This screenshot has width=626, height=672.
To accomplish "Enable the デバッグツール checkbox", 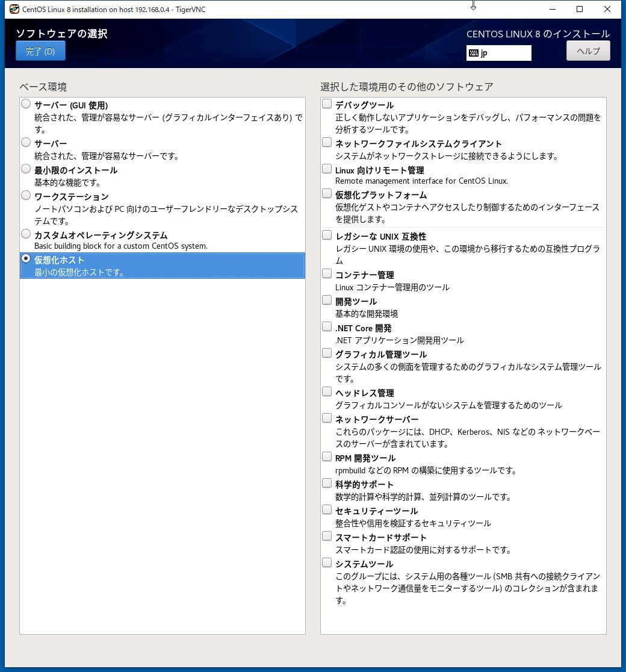I will (327, 104).
